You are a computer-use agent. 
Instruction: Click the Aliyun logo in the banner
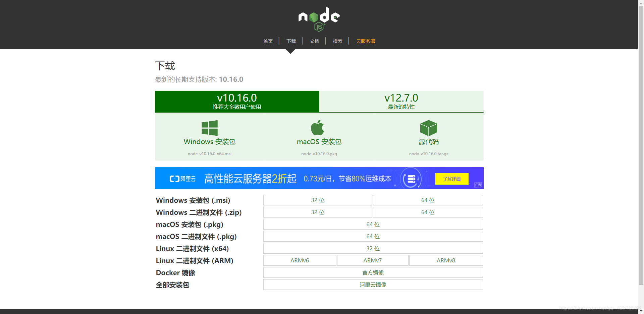[x=182, y=179]
